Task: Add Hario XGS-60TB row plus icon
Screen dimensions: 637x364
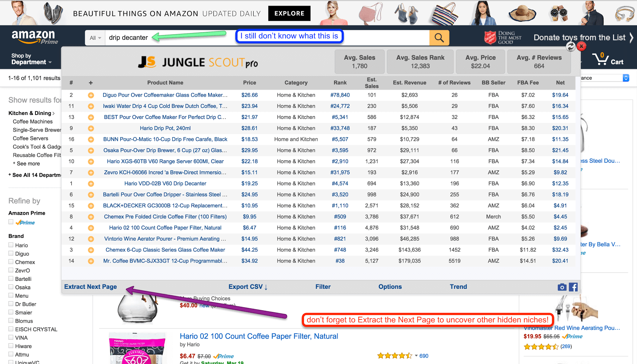Action: tap(91, 162)
